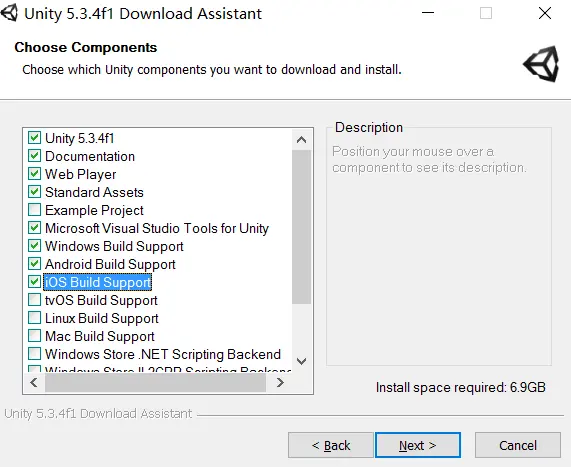Image resolution: width=571 pixels, height=467 pixels.
Task: Click the vertical scrollbar thumb in component list
Action: [302, 227]
